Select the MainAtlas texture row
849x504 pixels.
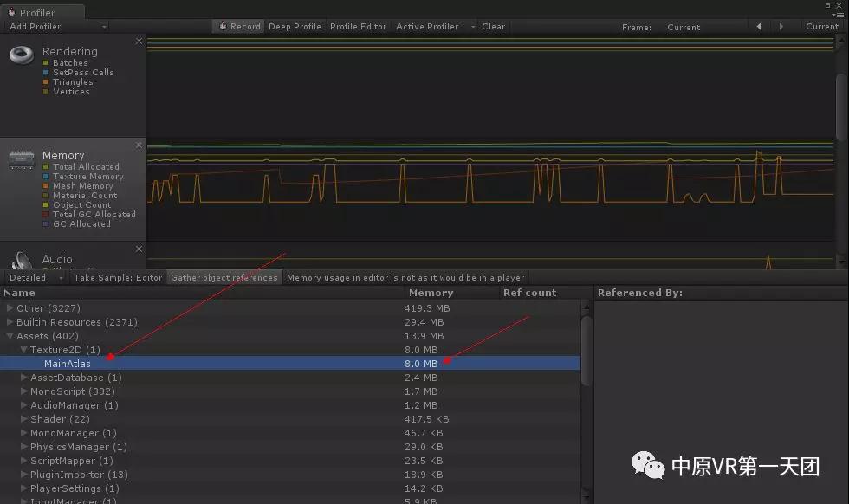[68, 364]
